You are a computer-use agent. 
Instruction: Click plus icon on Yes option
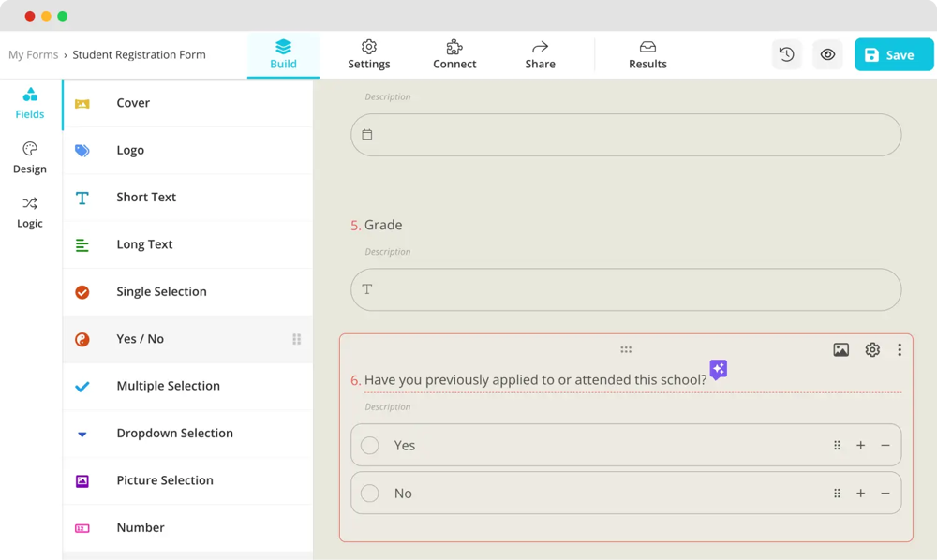pos(860,446)
